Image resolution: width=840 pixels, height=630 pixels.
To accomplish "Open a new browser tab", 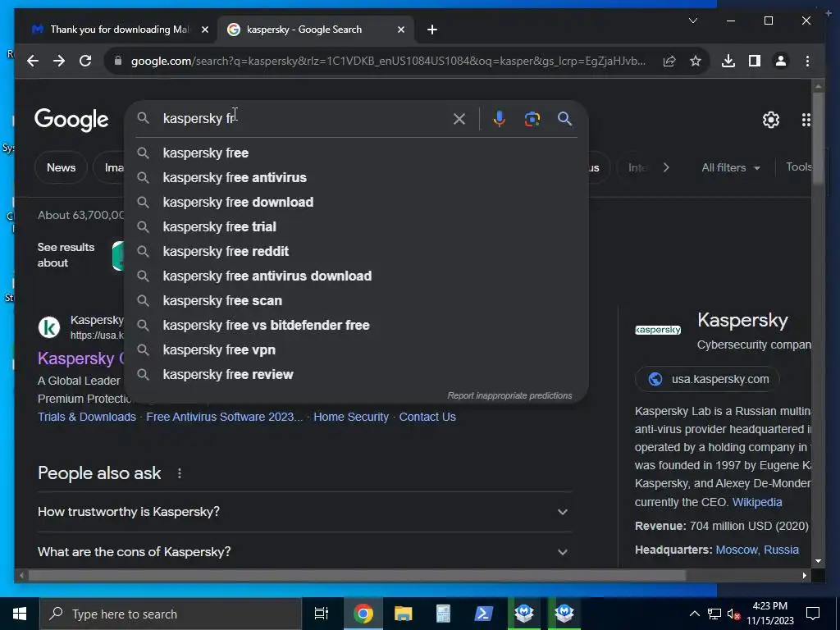I will pyautogui.click(x=432, y=30).
